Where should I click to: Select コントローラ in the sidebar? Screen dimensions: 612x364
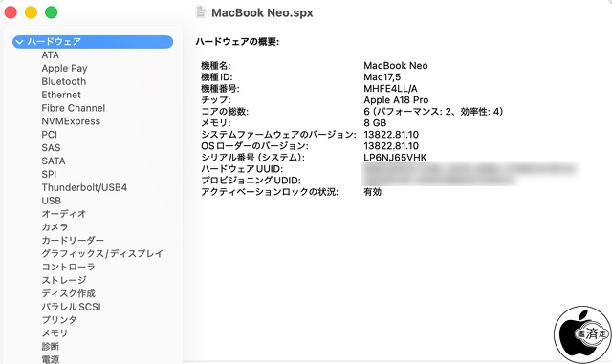(x=68, y=267)
